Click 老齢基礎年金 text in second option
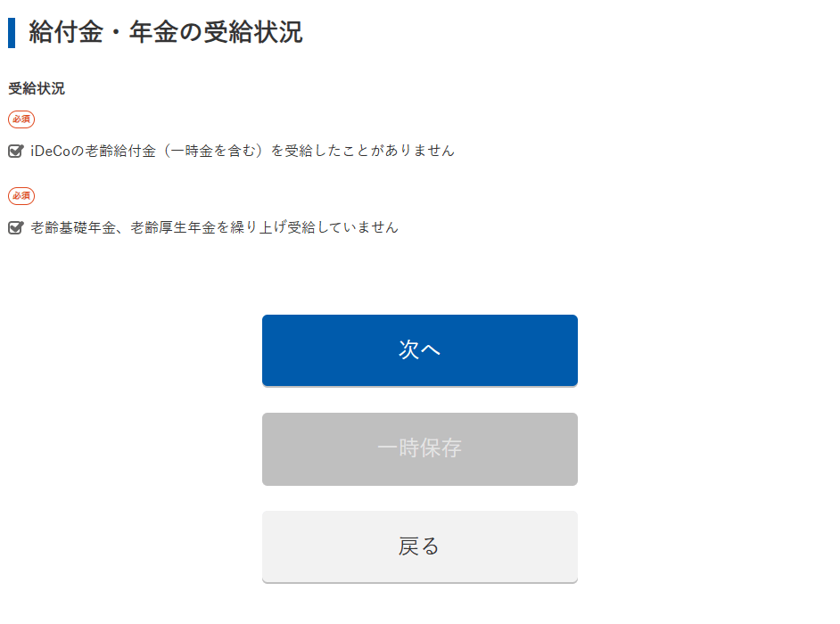 coord(73,228)
